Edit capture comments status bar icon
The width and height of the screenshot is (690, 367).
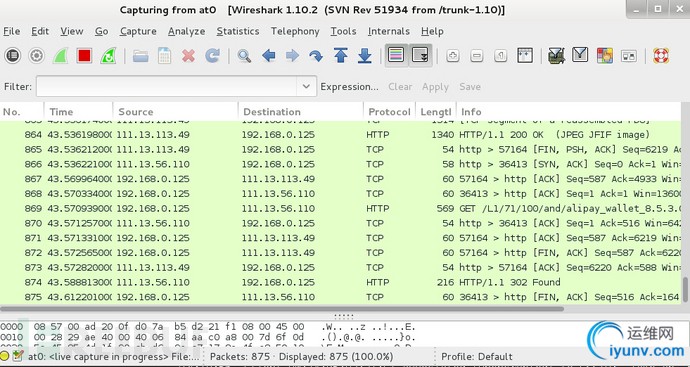tap(18, 356)
